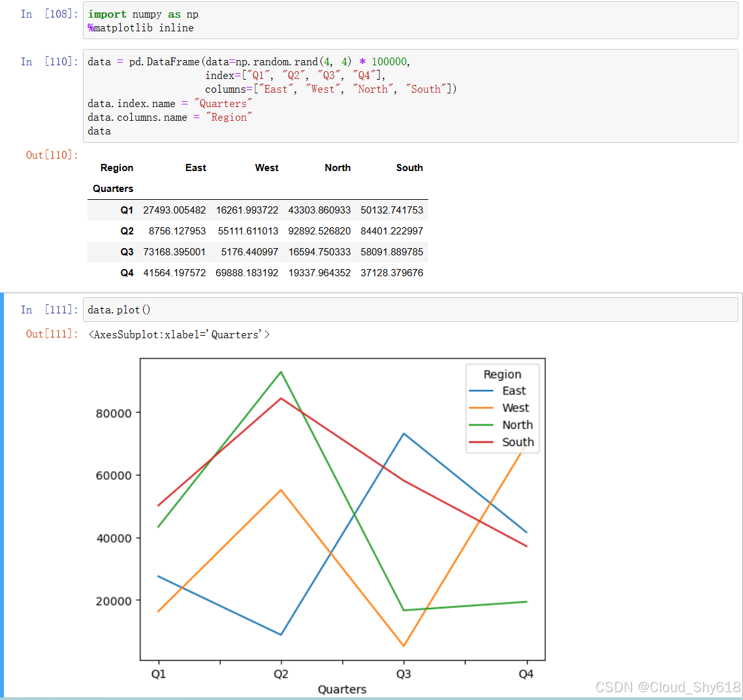The width and height of the screenshot is (743, 700).
Task: Click the Q4 x-axis tick label
Action: coord(526,674)
